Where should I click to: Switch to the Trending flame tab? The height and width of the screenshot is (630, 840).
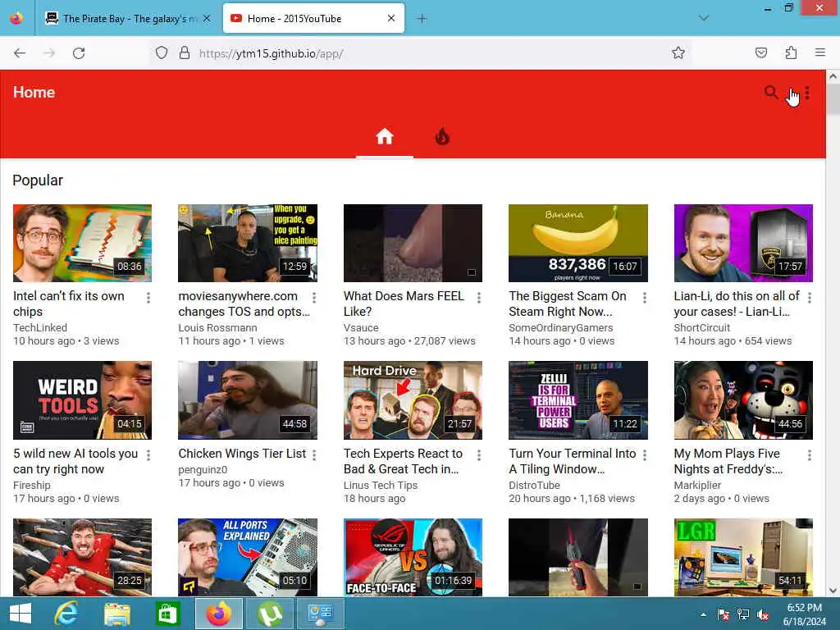pyautogui.click(x=442, y=137)
